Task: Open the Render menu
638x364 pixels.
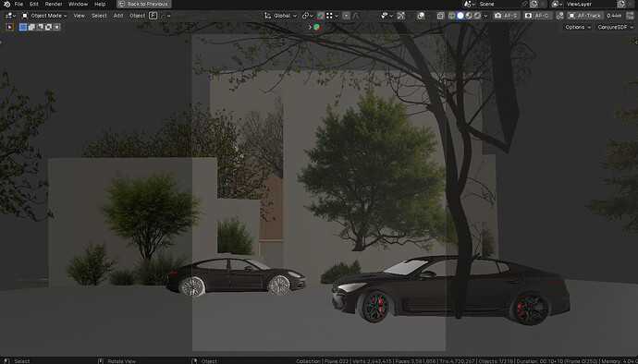Action: (x=54, y=4)
